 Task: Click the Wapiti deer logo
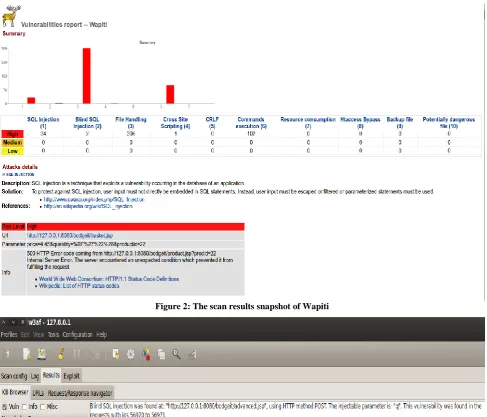point(10,15)
